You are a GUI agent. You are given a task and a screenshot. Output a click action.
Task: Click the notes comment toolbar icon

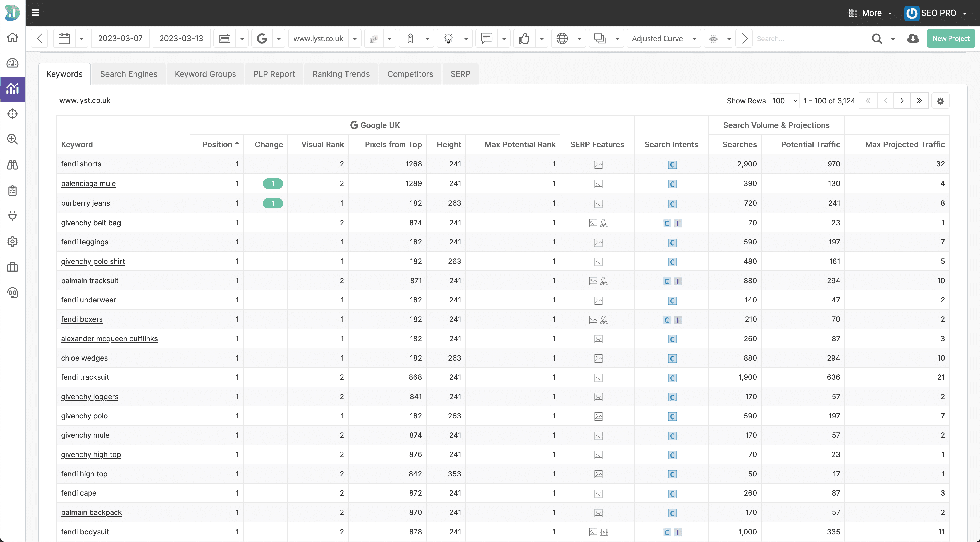click(486, 38)
